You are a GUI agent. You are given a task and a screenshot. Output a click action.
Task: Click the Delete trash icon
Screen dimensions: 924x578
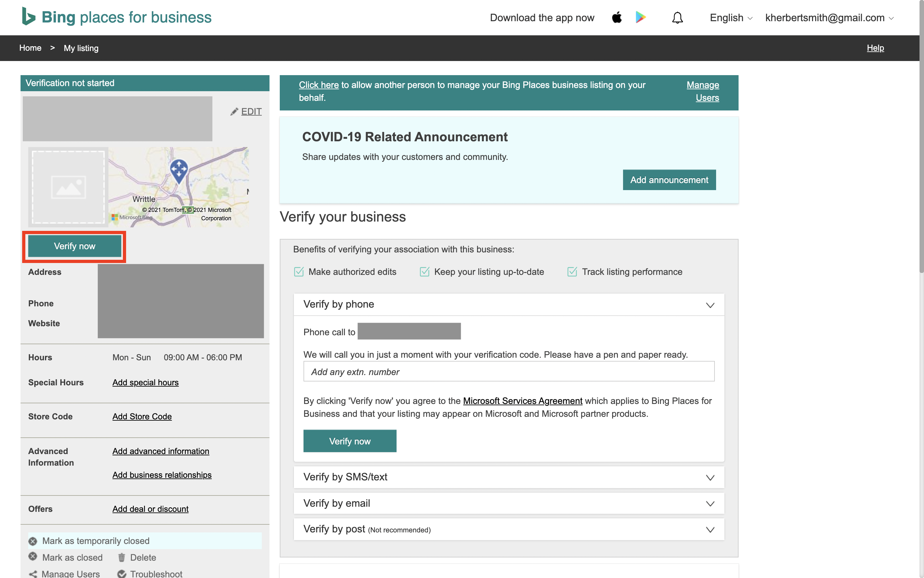click(x=121, y=557)
